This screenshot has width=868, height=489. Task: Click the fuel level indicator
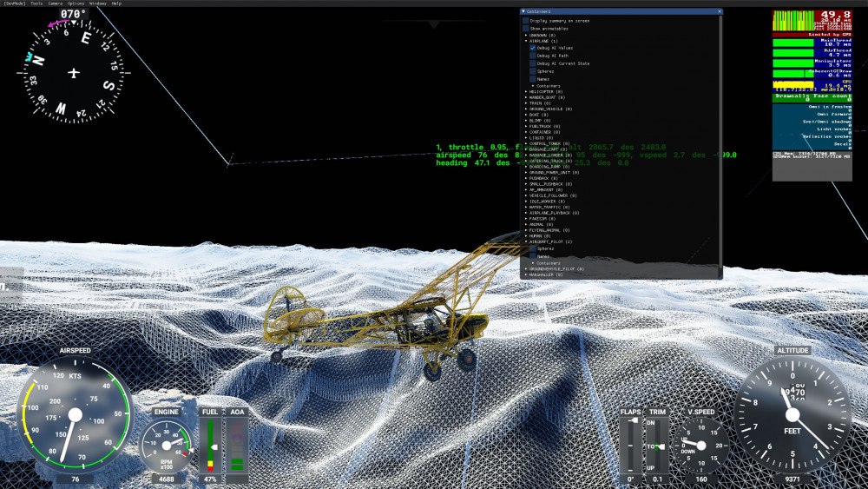[210, 446]
